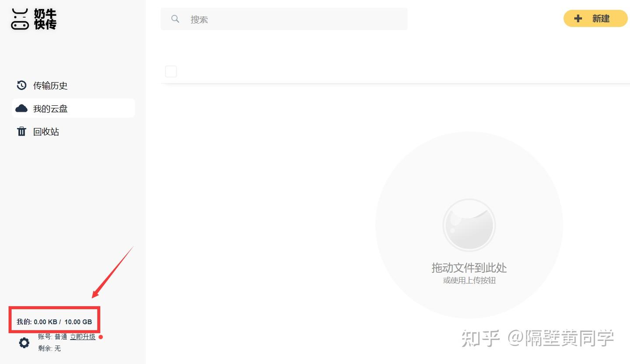Click the magnifier search icon
630x364 pixels.
pos(175,19)
